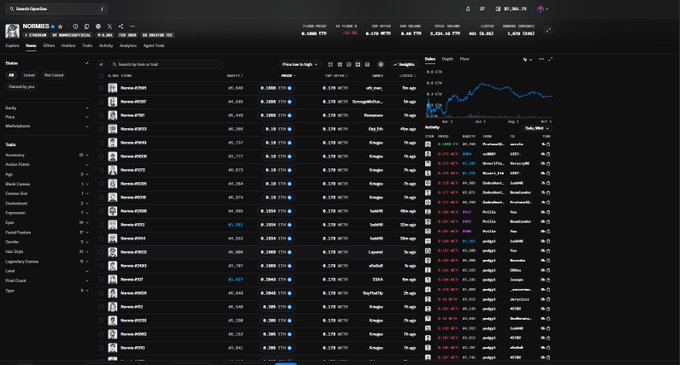Open chart time range dropdown

coord(527,59)
